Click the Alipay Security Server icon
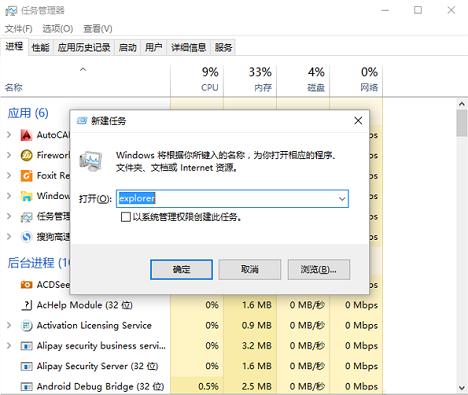 point(26,366)
